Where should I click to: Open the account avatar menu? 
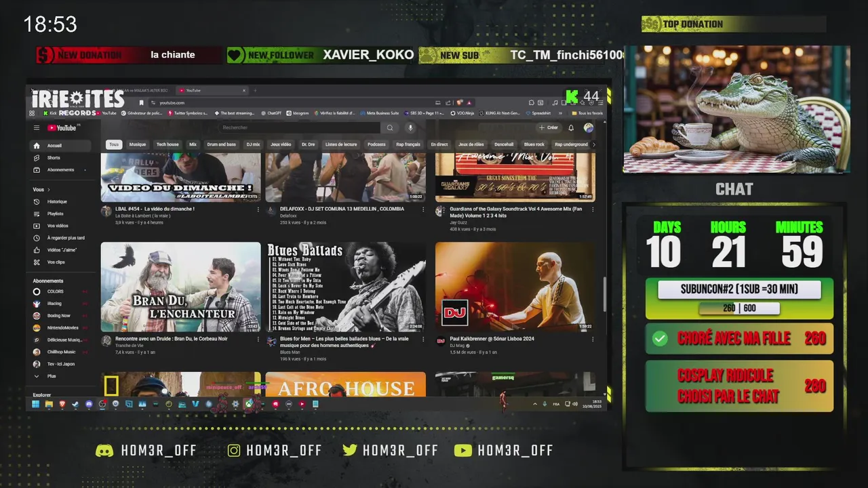588,127
